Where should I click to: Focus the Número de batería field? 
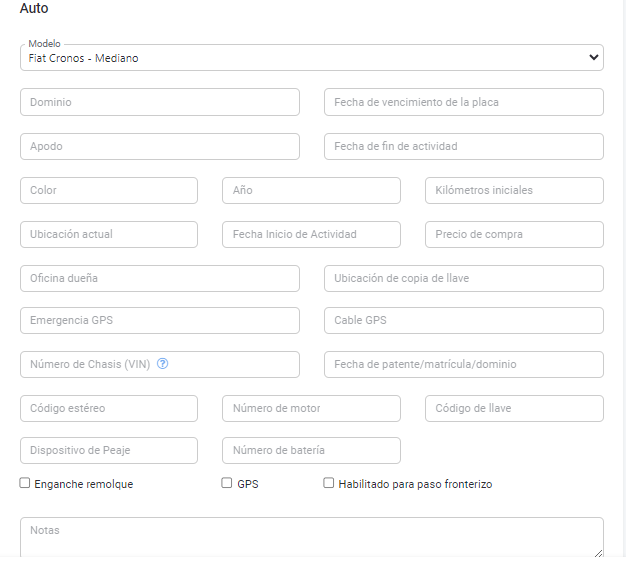pos(311,450)
